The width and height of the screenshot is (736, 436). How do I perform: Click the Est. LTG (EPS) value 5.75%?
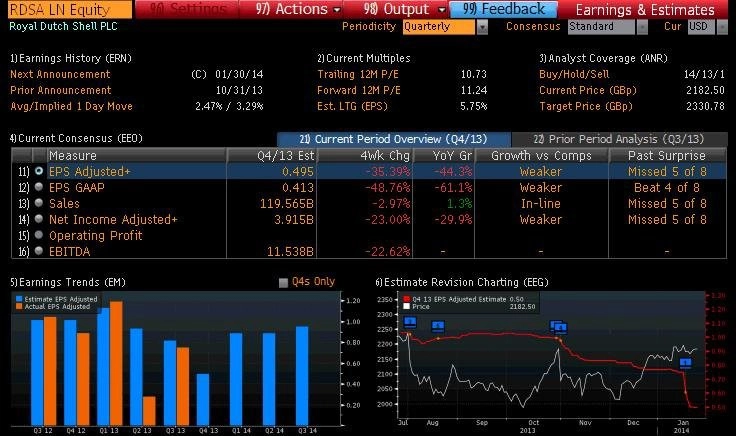pyautogui.click(x=474, y=106)
